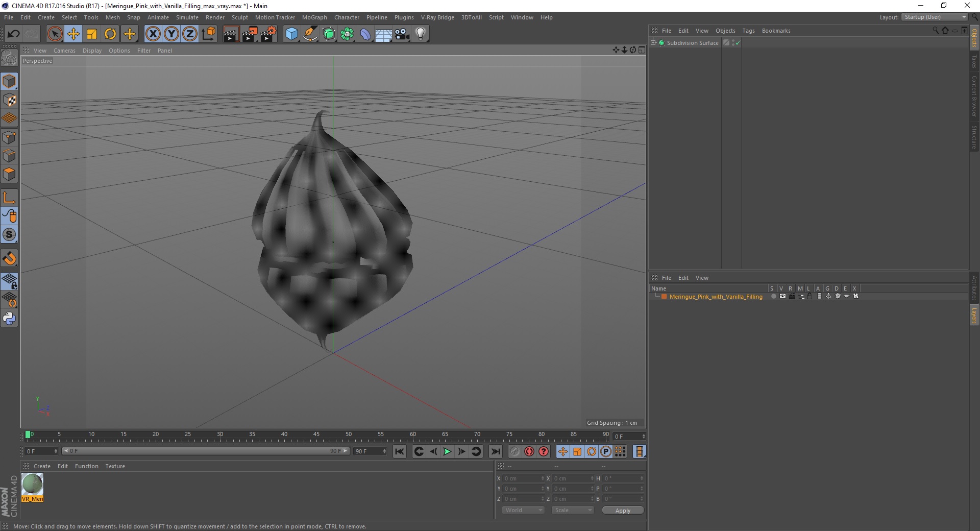Toggle Parameter keyframe recording P button
Screen dimensions: 980x531
click(605, 451)
